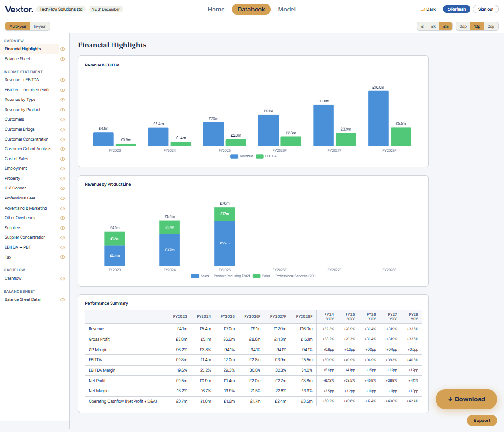This screenshot has width=504, height=432.
Task: Click TechFlow Solutions Ltd company badge
Action: [x=61, y=9]
